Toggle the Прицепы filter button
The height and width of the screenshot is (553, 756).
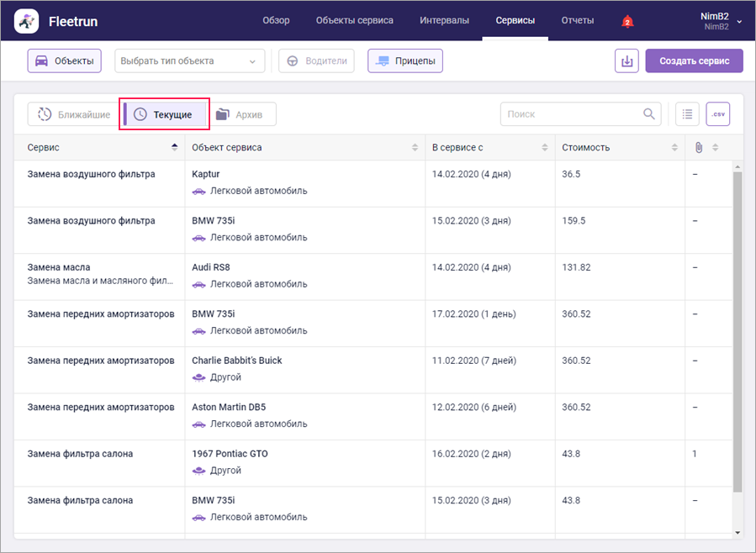click(x=405, y=61)
